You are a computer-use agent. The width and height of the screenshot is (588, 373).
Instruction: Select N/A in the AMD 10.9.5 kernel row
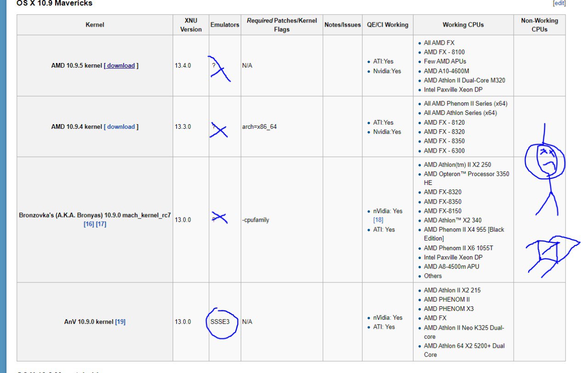pyautogui.click(x=247, y=65)
